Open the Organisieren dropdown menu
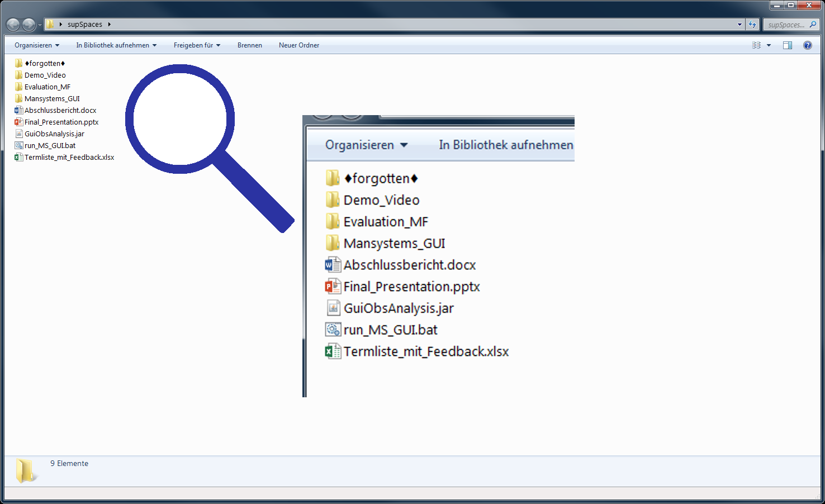Screen dimensions: 825x504 click(x=37, y=45)
